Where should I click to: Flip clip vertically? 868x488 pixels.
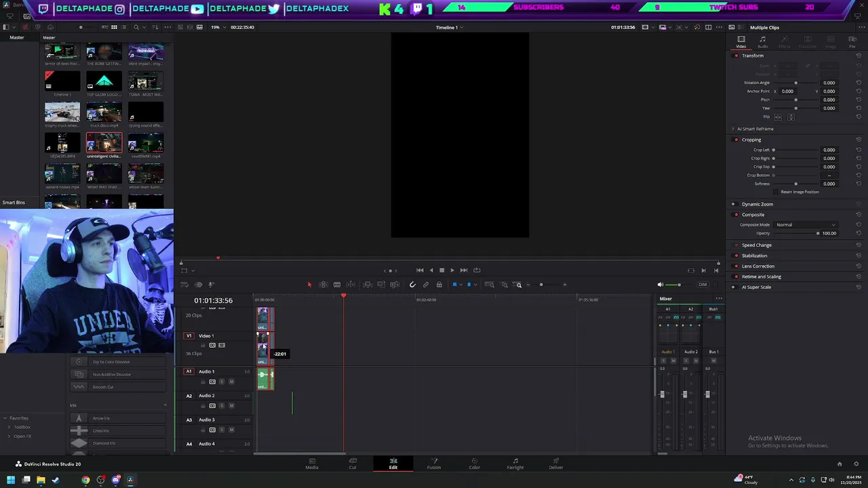click(x=790, y=117)
